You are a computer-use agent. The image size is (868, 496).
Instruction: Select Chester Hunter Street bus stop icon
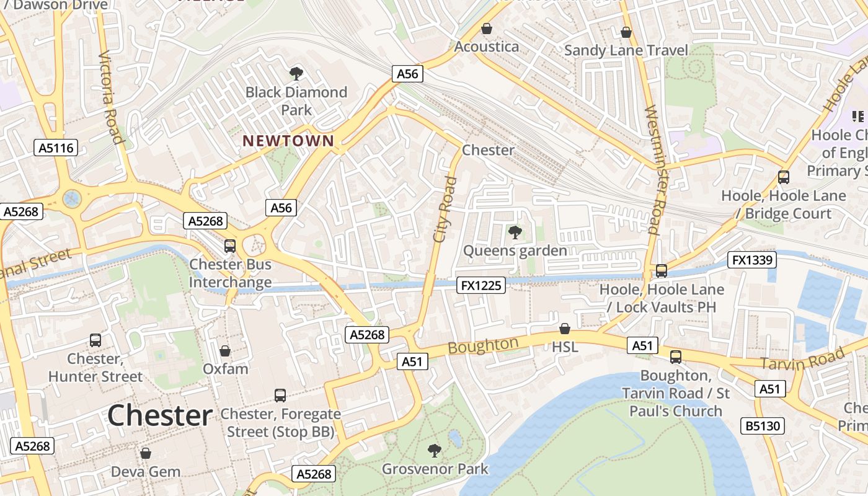(x=95, y=340)
